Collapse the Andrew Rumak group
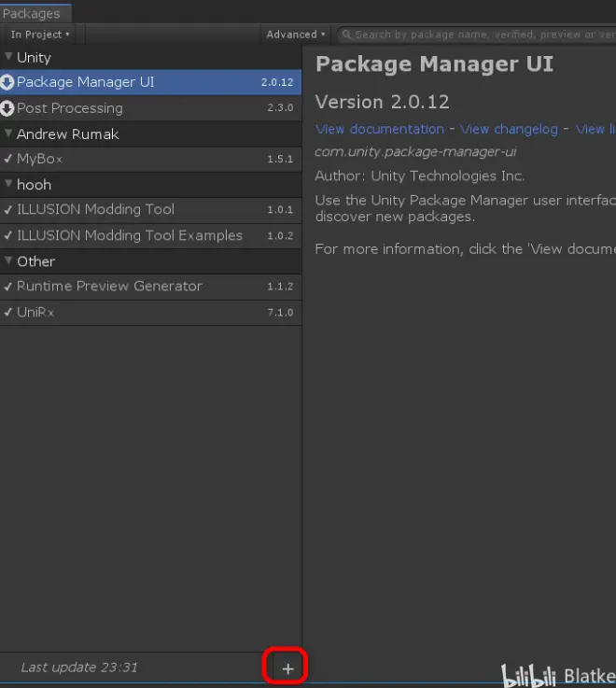The height and width of the screenshot is (688, 616). point(7,133)
